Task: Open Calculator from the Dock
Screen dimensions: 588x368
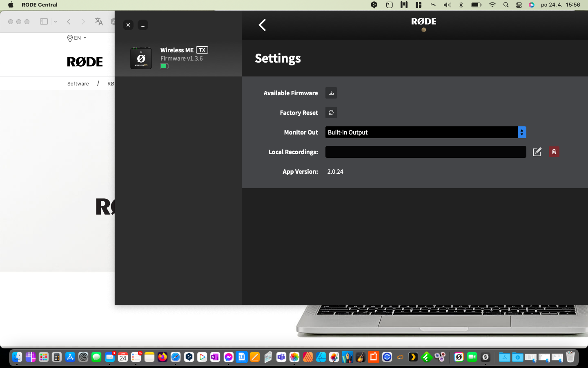Action: pyautogui.click(x=57, y=357)
